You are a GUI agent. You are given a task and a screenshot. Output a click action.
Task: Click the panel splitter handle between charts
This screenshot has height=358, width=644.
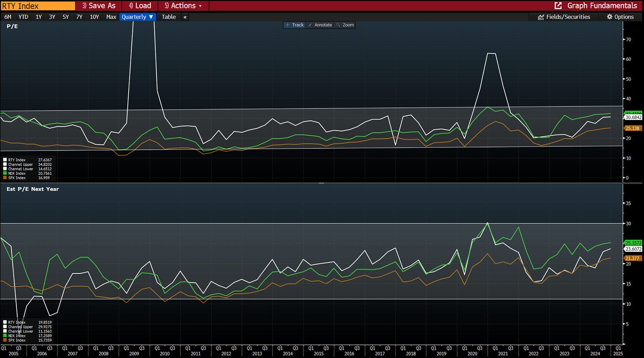point(322,182)
